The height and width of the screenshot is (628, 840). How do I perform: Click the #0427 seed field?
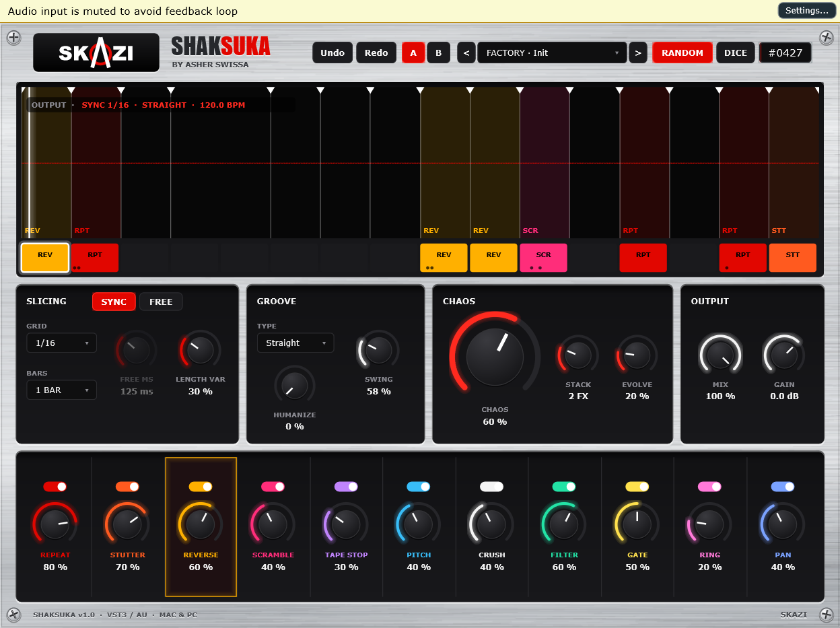click(x=785, y=53)
